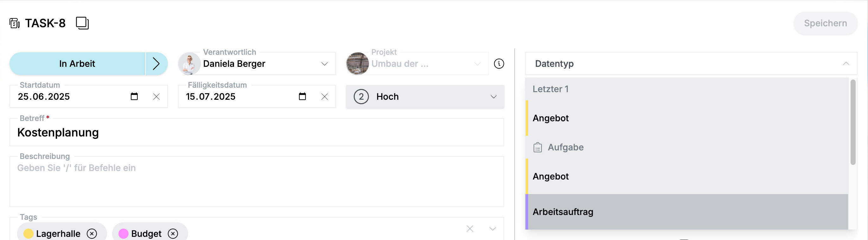Click the Betreff field with Kostenplanung

(x=257, y=132)
